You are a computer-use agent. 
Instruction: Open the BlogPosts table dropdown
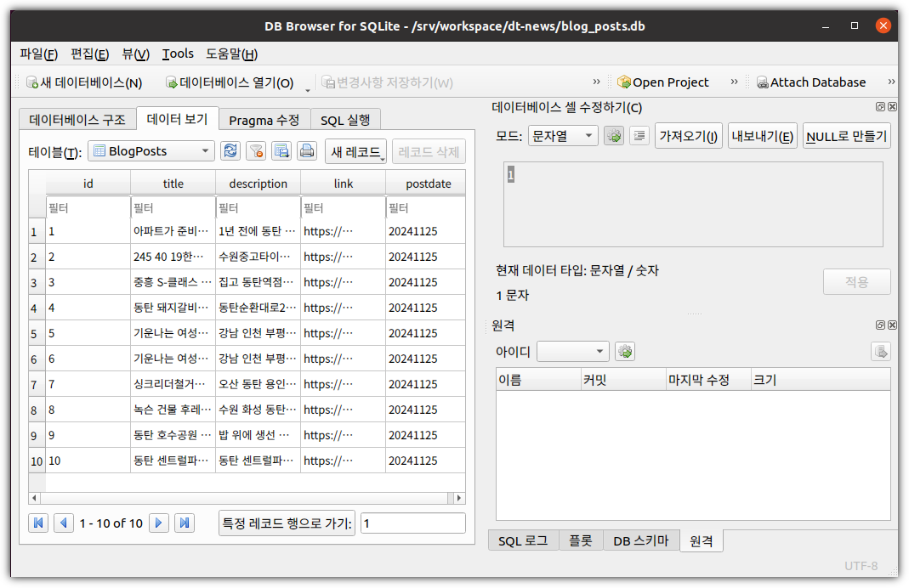[151, 151]
